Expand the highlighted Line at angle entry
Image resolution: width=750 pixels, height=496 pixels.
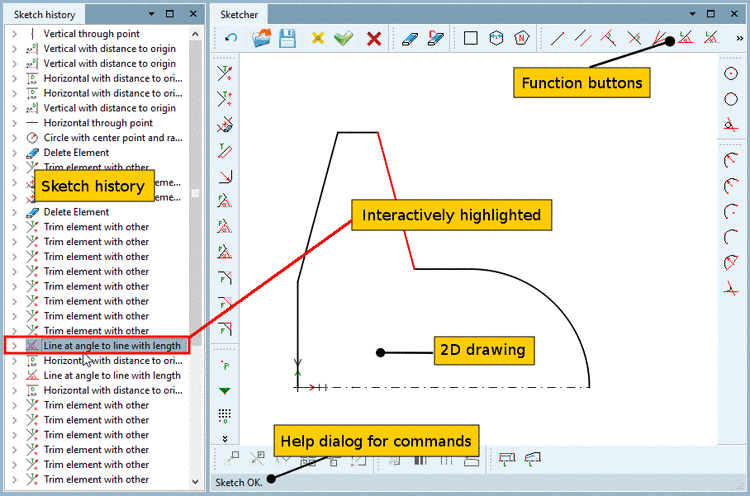coord(14,346)
